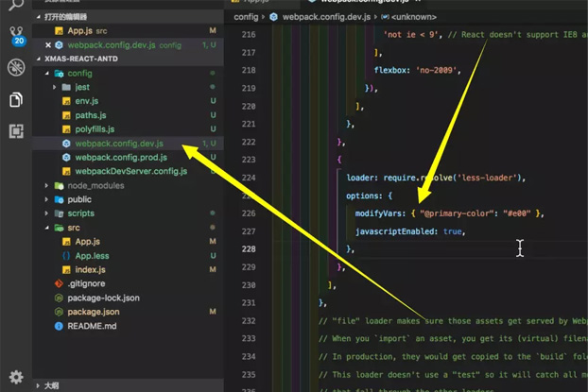The height and width of the screenshot is (392, 588).
Task: Click the square icon below Explorer icon
Action: (x=15, y=130)
